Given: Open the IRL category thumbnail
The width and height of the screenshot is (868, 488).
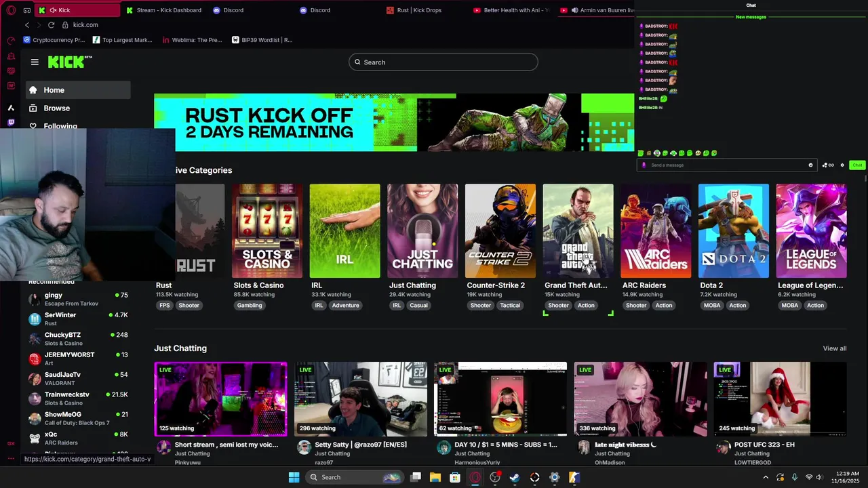Looking at the screenshot, I should pos(345,231).
